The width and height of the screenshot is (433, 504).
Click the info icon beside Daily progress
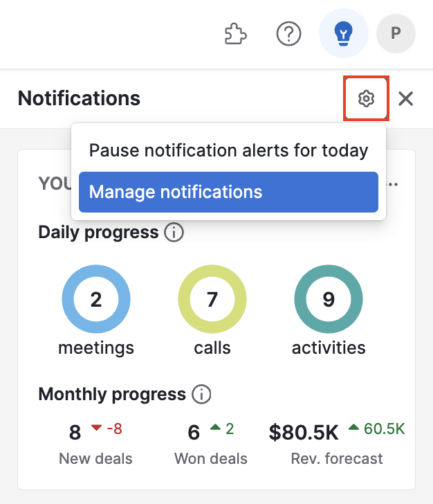174,233
